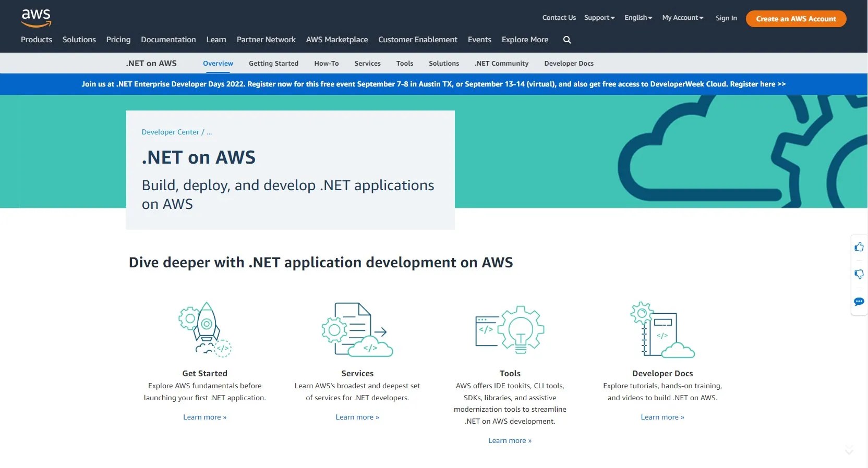The width and height of the screenshot is (868, 468).
Task: Click the Get Started rocket icon
Action: pos(205,330)
